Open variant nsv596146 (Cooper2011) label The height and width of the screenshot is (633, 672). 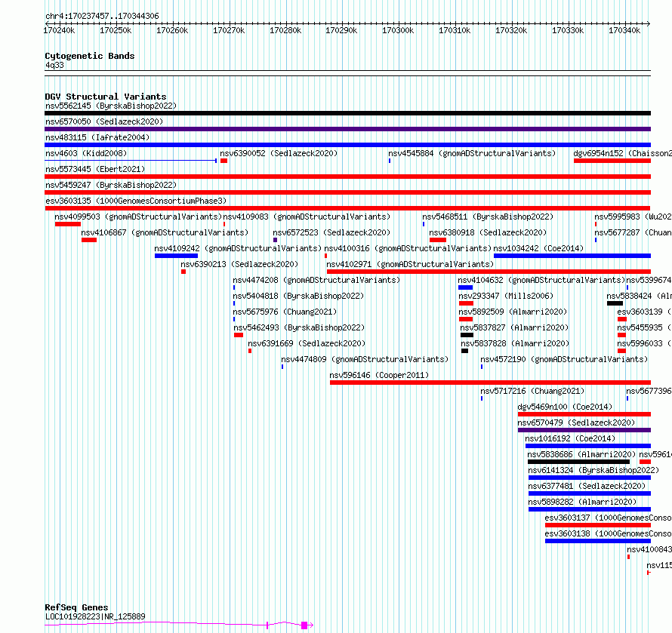[379, 375]
